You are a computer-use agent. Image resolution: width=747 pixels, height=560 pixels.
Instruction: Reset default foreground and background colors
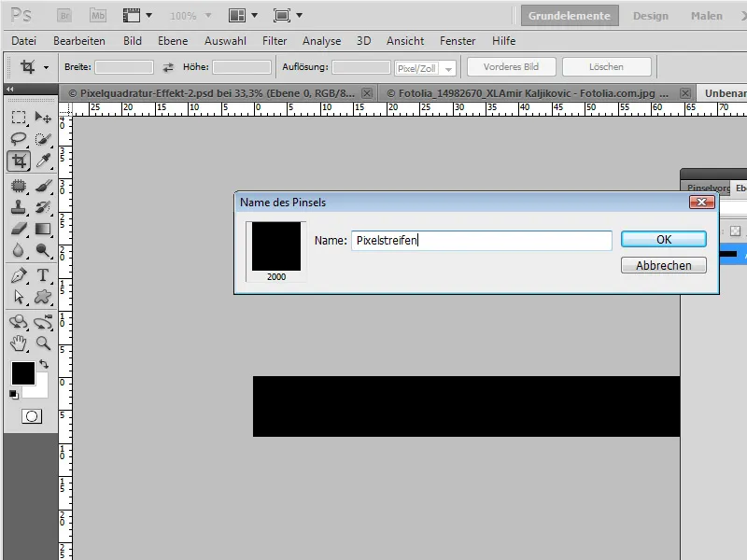pos(14,394)
